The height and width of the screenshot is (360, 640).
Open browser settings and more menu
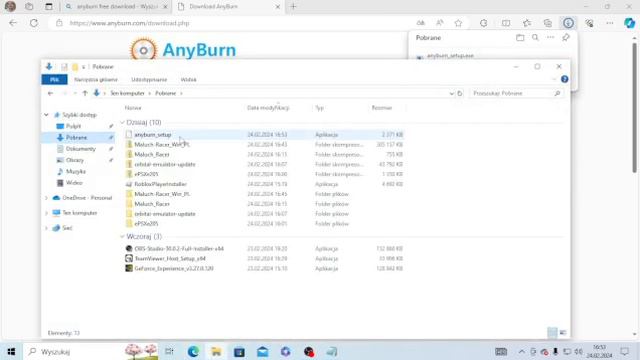[x=609, y=23]
